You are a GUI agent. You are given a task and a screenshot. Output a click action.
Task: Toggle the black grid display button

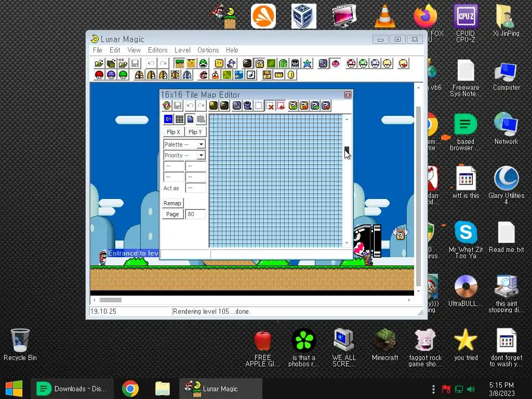tap(179, 119)
